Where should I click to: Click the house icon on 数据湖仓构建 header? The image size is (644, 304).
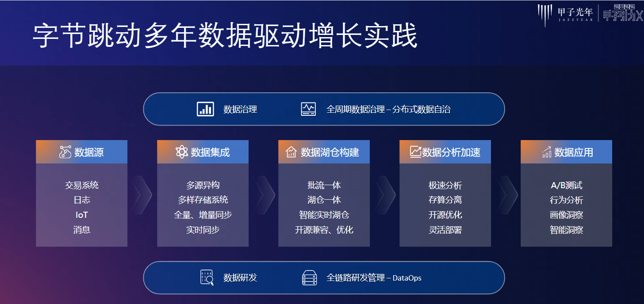290,151
